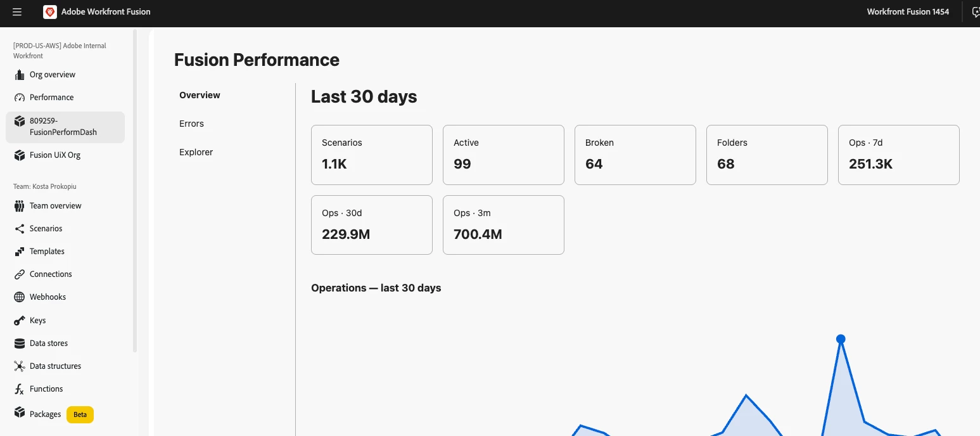This screenshot has height=436, width=980.
Task: Go to Performance in the sidebar
Action: tap(51, 98)
